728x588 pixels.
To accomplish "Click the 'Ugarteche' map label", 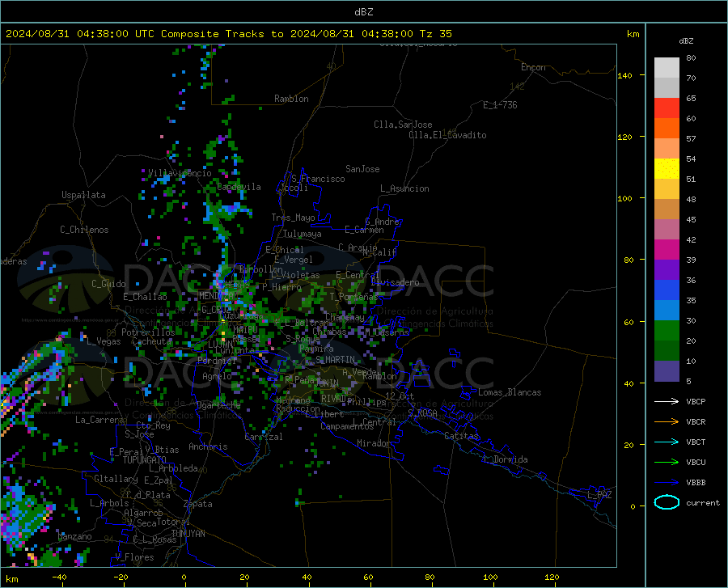I will coord(218,405).
